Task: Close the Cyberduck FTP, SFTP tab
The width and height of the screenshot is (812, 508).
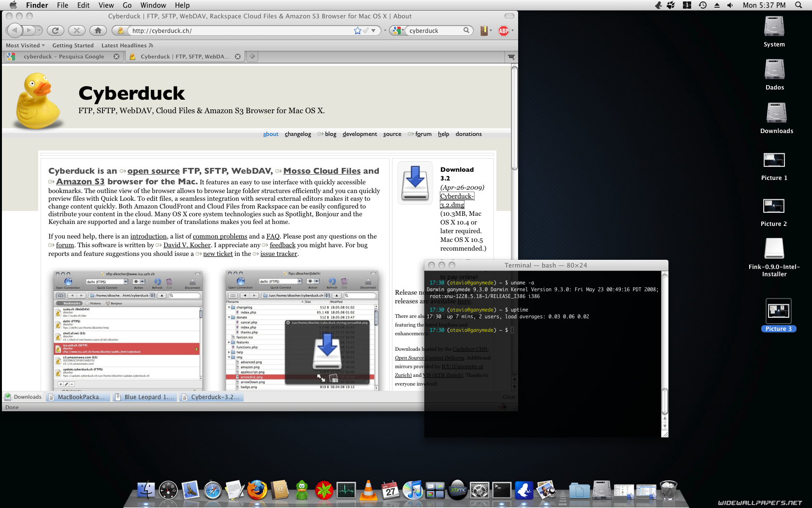Action: 238,57
